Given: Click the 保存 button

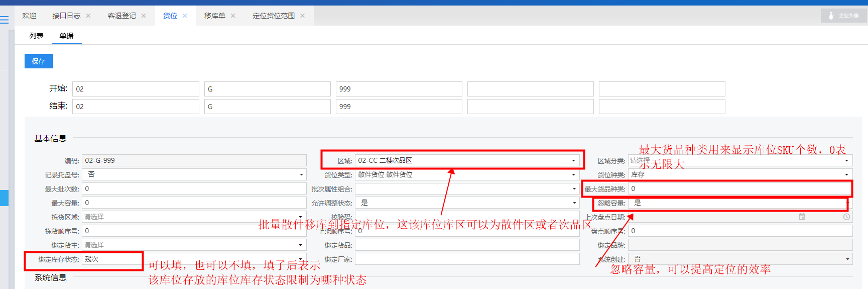Looking at the screenshot, I should (x=39, y=61).
